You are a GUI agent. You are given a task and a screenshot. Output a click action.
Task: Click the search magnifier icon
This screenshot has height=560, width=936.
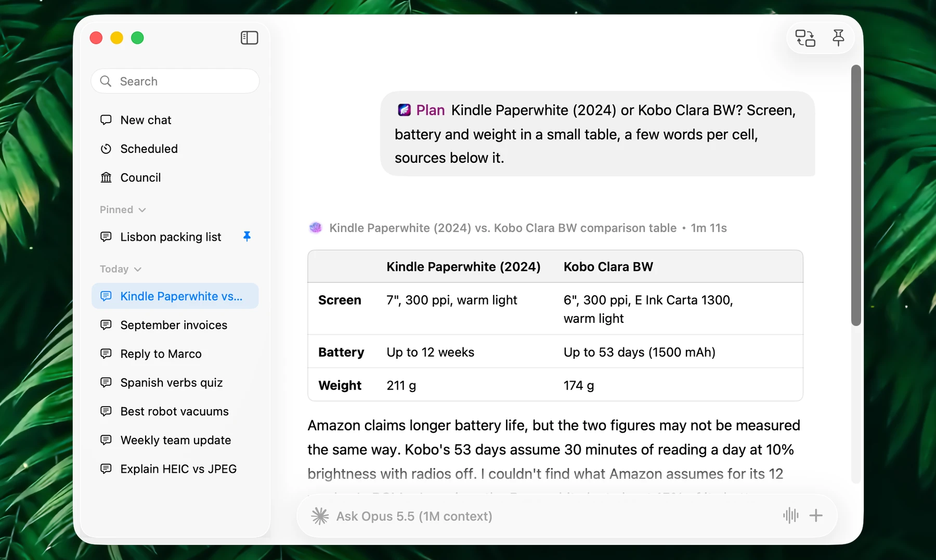pos(106,81)
